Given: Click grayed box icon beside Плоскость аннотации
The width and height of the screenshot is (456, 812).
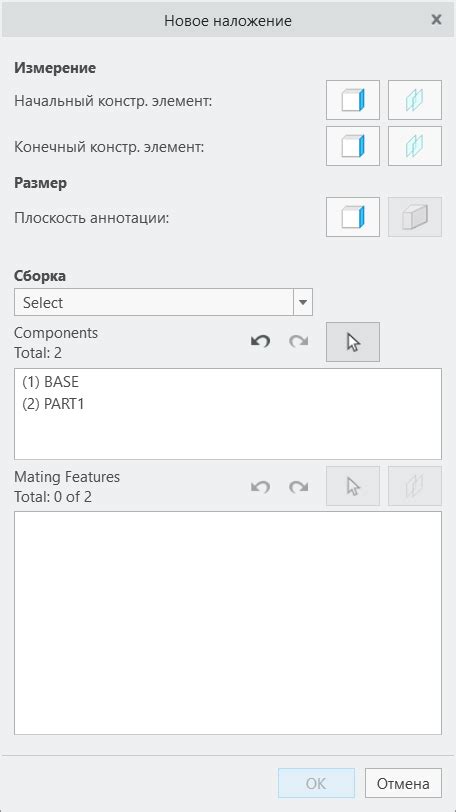Looking at the screenshot, I should (x=415, y=217).
